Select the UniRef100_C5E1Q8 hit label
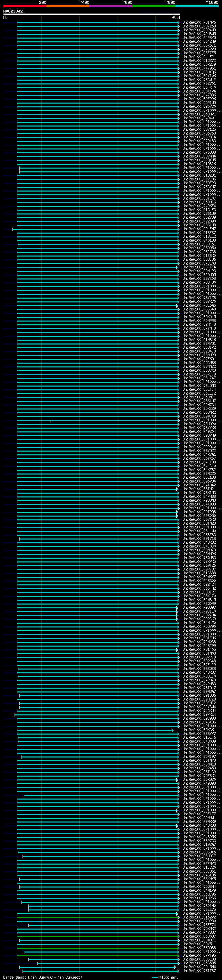 199,477
